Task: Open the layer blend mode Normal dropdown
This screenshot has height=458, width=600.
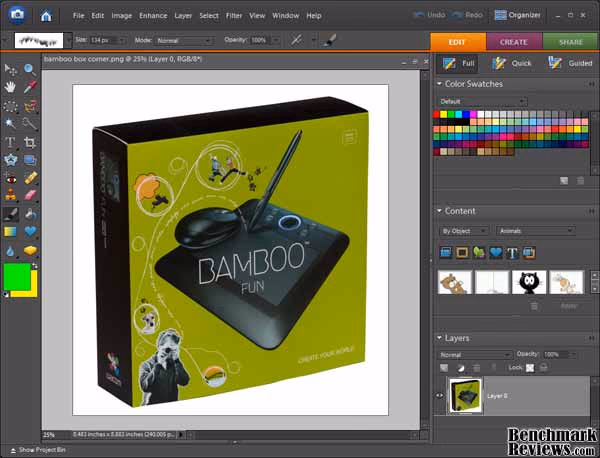Action: (475, 355)
